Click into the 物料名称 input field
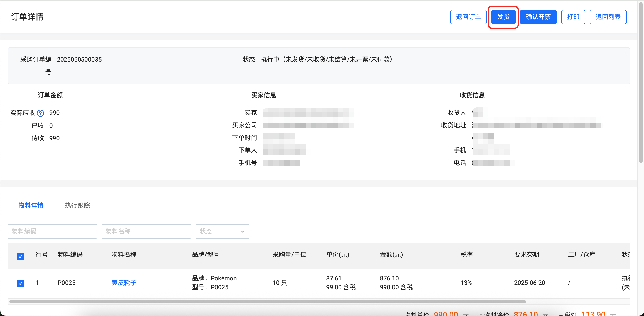This screenshot has height=316, width=644. (x=146, y=231)
